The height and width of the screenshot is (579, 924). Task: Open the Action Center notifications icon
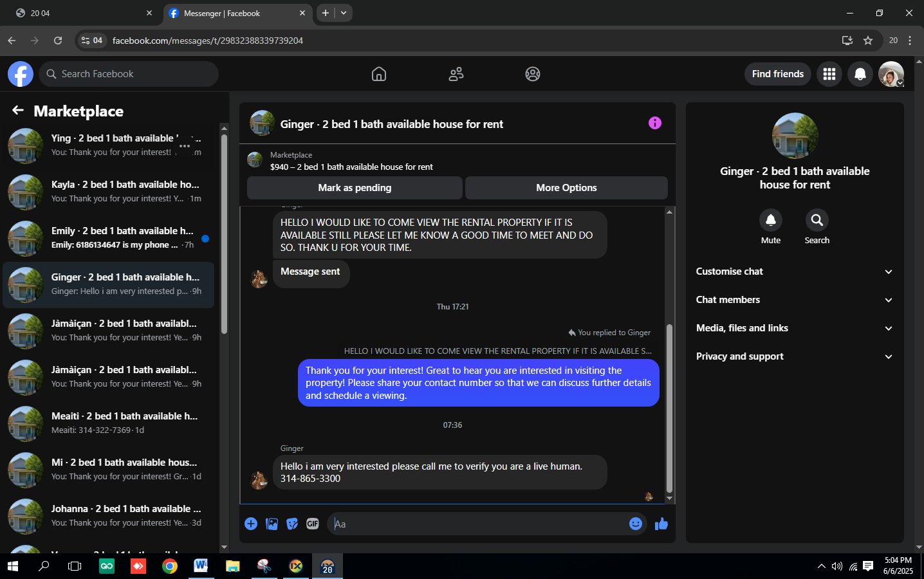pos(868,566)
